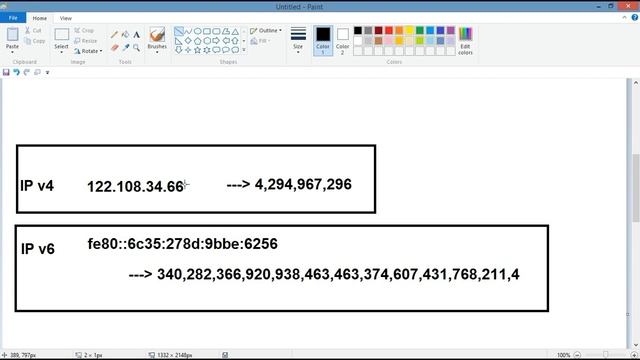Open the File menu

coord(13,18)
